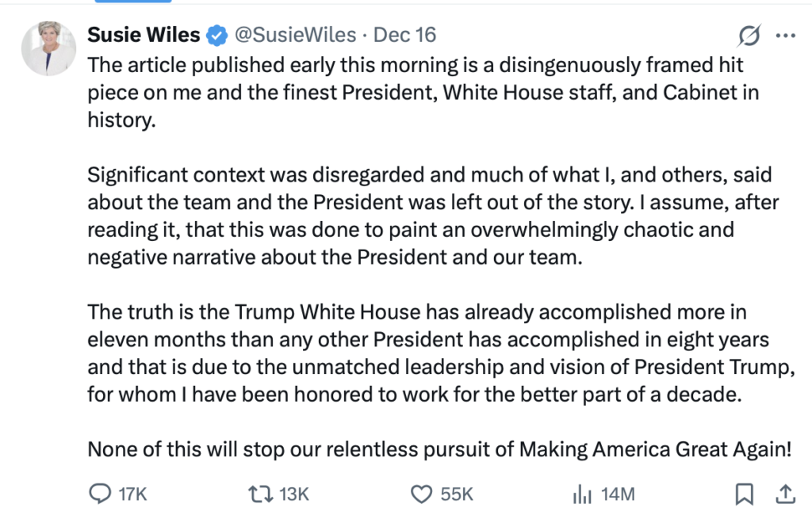The width and height of the screenshot is (812, 523).
Task: Click the 17K replies count
Action: (132, 494)
